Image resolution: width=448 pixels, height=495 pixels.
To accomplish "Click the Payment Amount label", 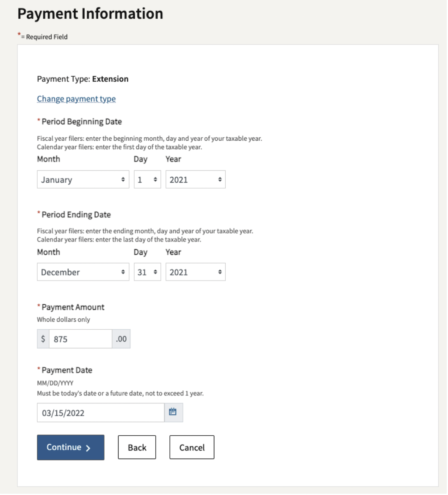I will [x=73, y=308].
